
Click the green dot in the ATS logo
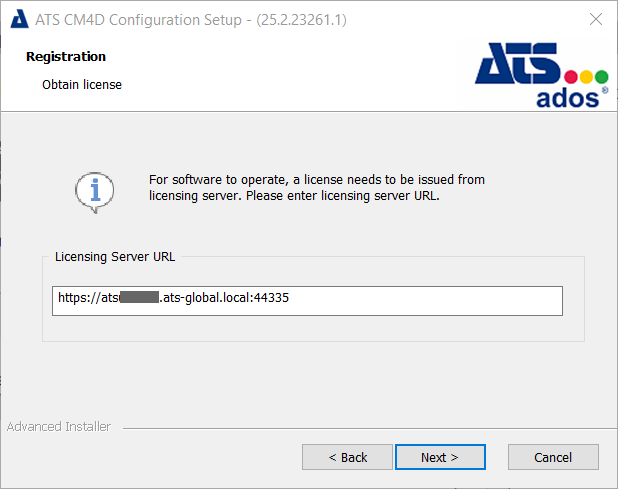pyautogui.click(x=601, y=77)
